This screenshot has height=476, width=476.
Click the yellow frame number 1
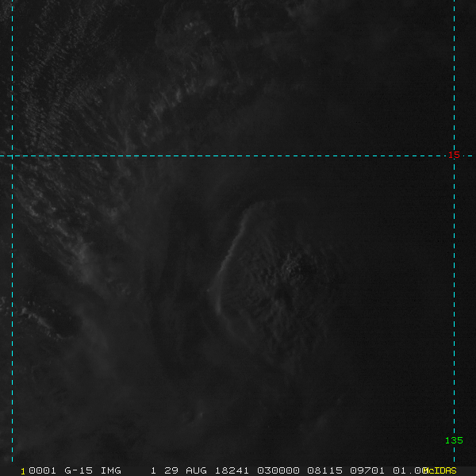coord(23,471)
